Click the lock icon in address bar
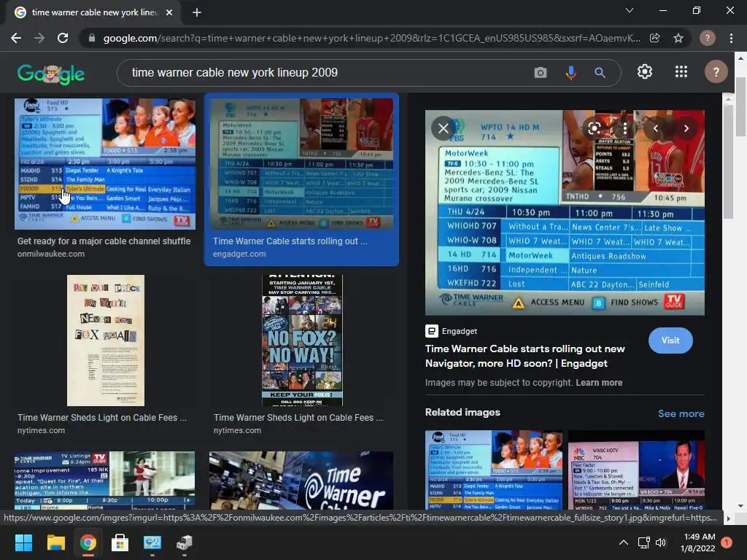747x560 pixels. coord(92,38)
